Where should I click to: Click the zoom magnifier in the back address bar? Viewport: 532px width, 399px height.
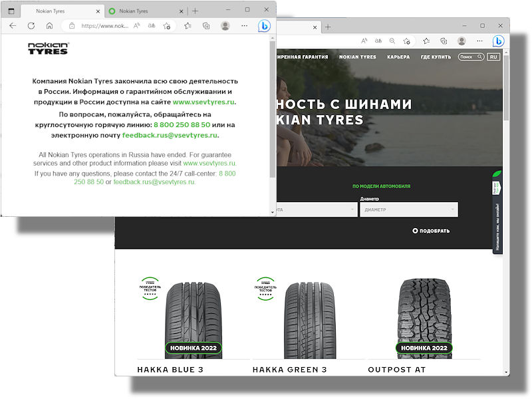click(x=392, y=41)
